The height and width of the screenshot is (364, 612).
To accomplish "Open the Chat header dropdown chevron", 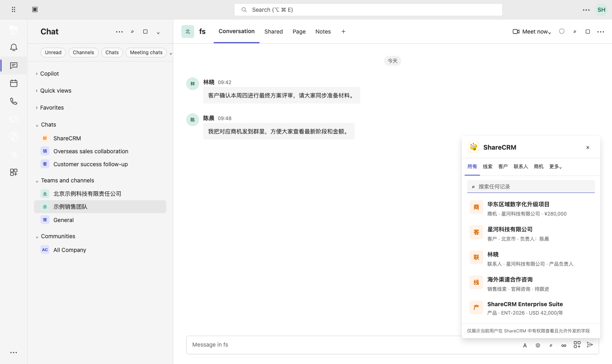I will coord(158,32).
